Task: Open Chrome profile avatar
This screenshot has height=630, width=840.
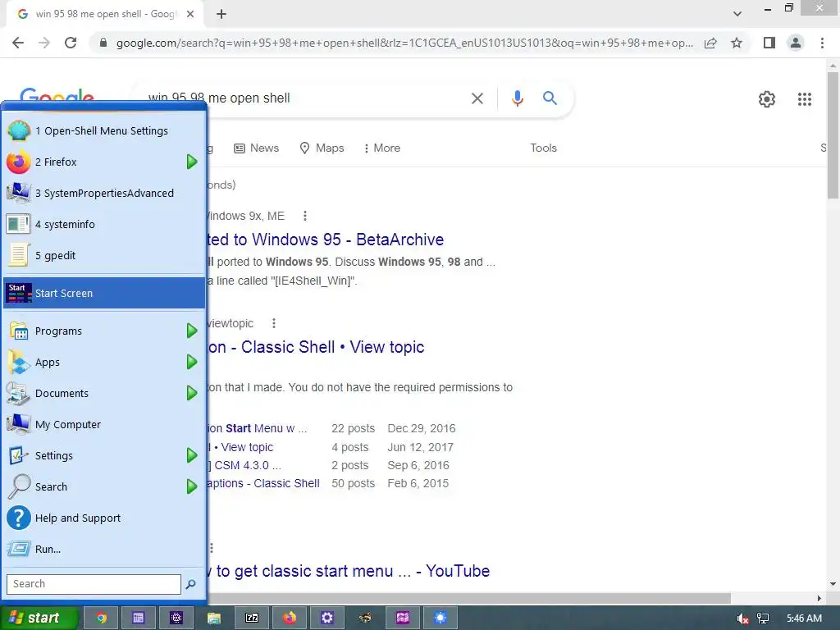Action: pos(796,43)
